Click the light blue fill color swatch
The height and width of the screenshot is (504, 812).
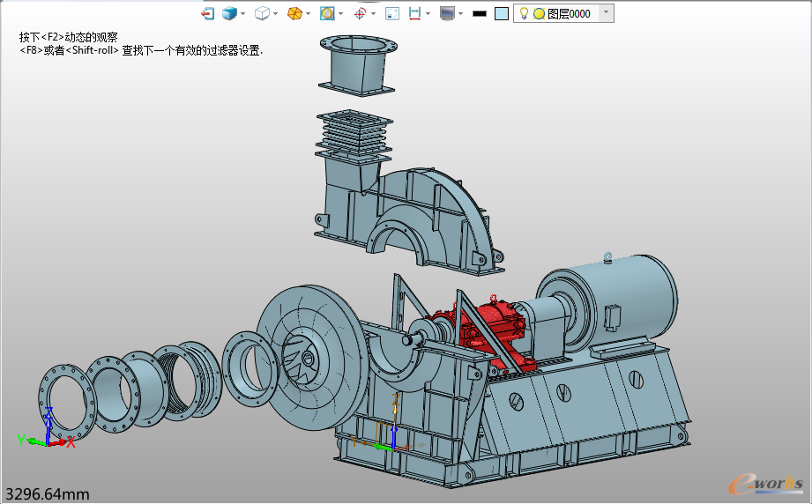[x=502, y=14]
